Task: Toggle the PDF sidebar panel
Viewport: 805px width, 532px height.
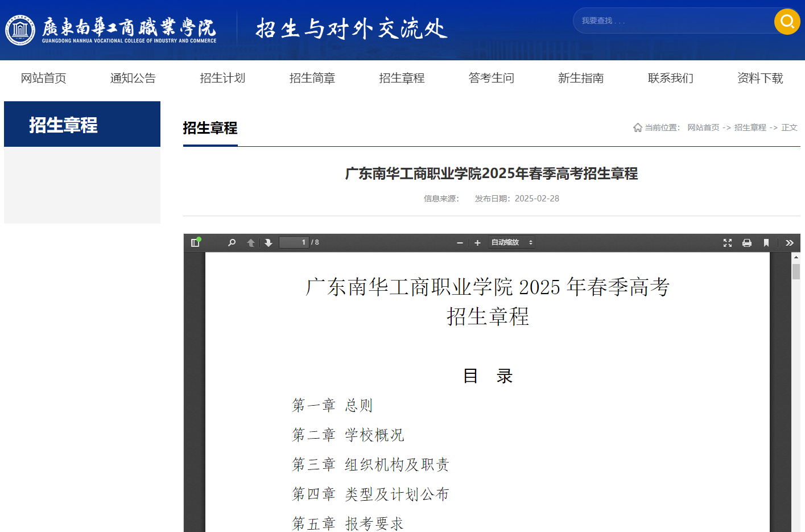Action: [195, 242]
